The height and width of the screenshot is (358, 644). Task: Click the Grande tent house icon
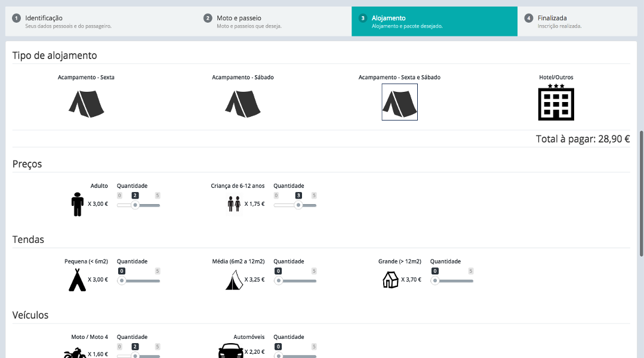tap(390, 279)
